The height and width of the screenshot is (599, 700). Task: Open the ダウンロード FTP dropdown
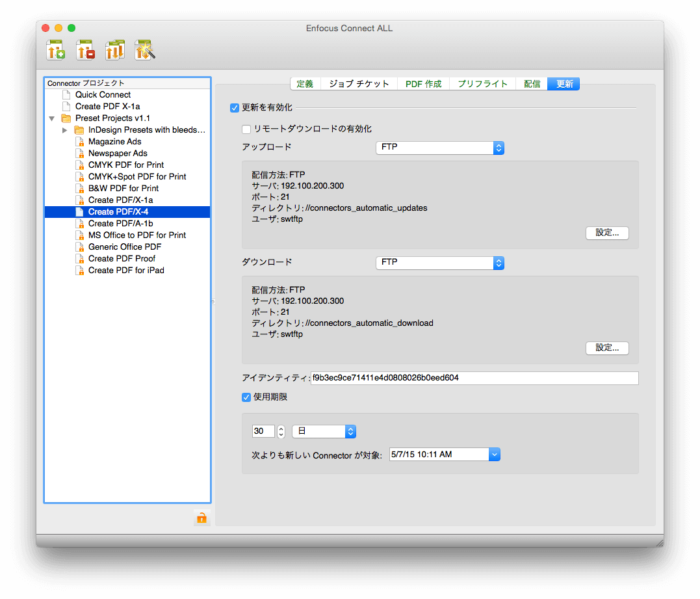pyautogui.click(x=440, y=263)
